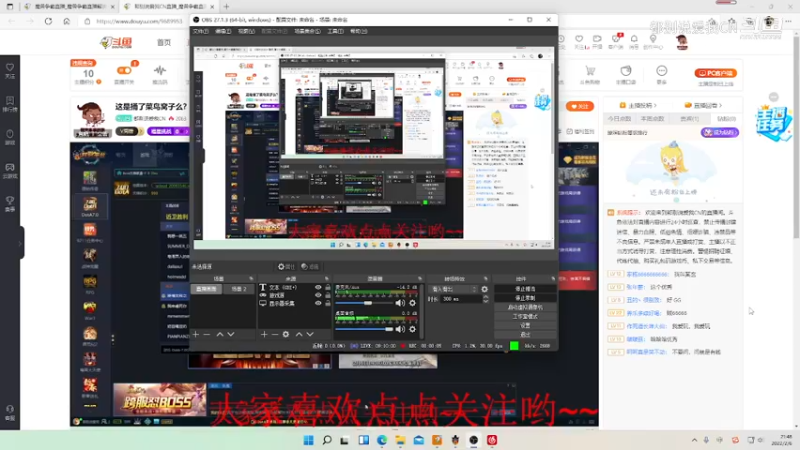Go to browser home page
800x450 pixels.
tap(67, 21)
